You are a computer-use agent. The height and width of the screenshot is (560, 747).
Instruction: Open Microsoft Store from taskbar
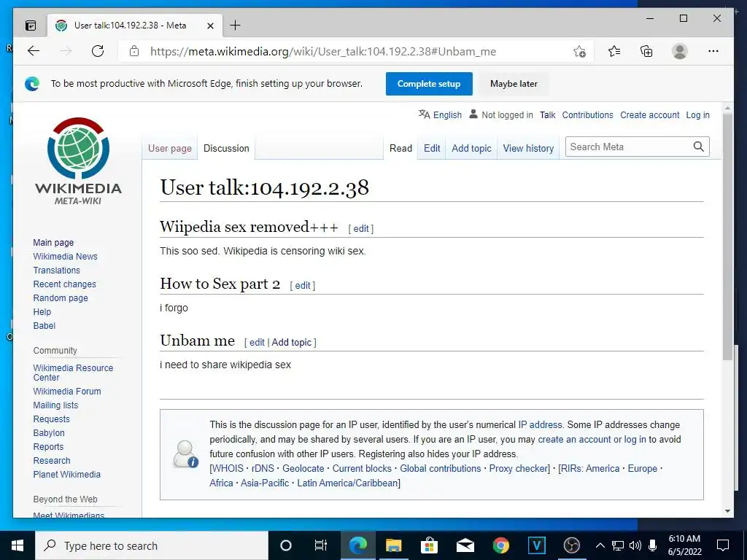point(429,545)
